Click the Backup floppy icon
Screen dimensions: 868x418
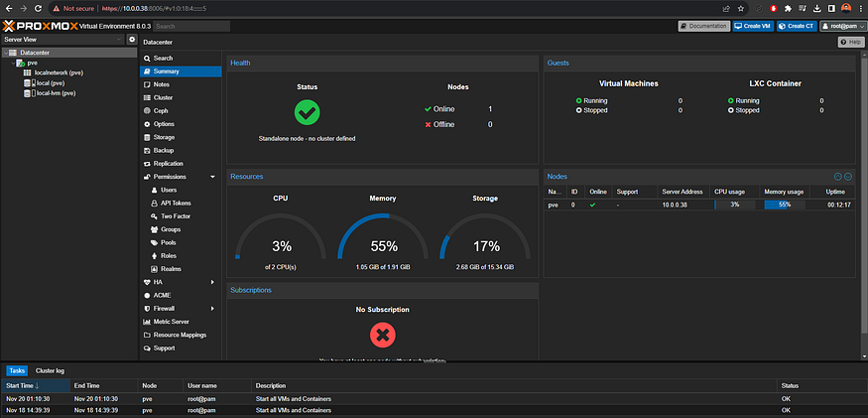(x=147, y=150)
